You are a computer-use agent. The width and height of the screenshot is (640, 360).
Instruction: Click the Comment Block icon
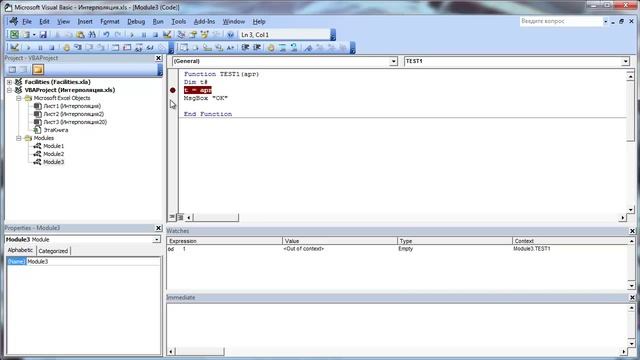coord(282,48)
